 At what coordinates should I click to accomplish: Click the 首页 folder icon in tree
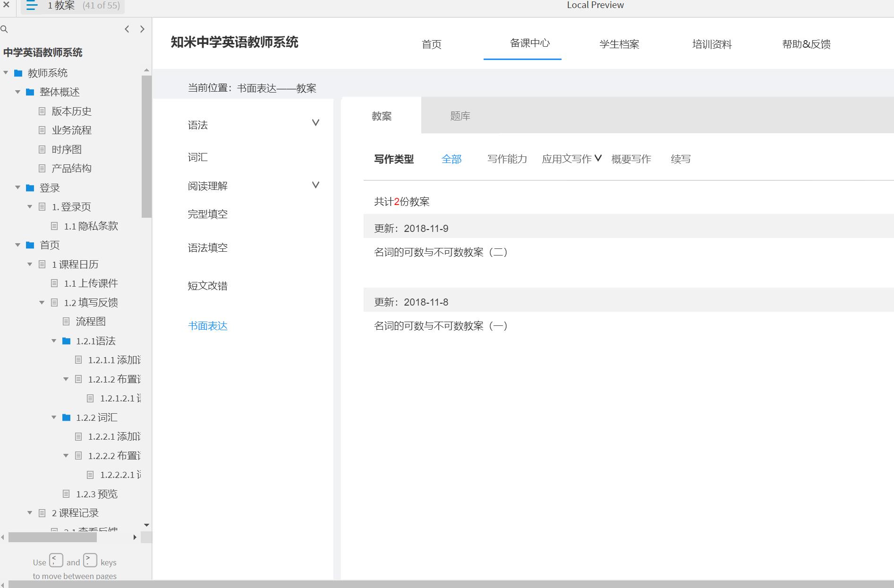coord(30,245)
